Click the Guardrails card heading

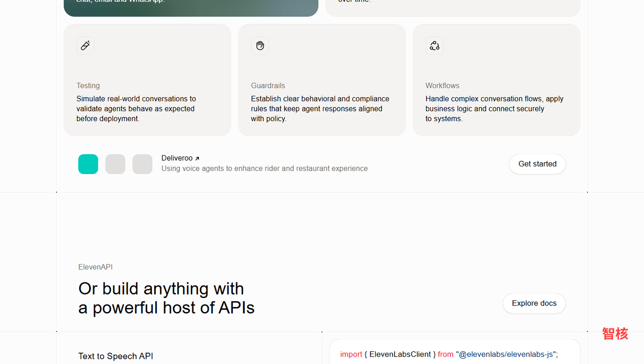(268, 85)
